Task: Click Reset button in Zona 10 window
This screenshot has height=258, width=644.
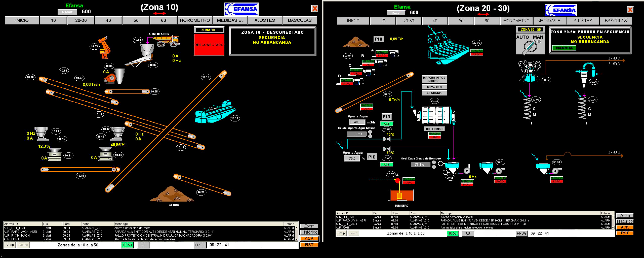Action: click(67, 12)
